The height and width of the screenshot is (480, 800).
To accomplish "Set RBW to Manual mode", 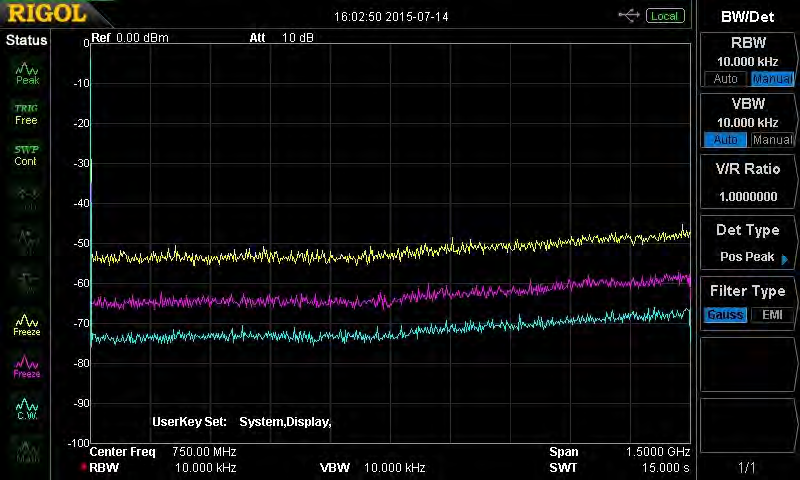I will 772,79.
